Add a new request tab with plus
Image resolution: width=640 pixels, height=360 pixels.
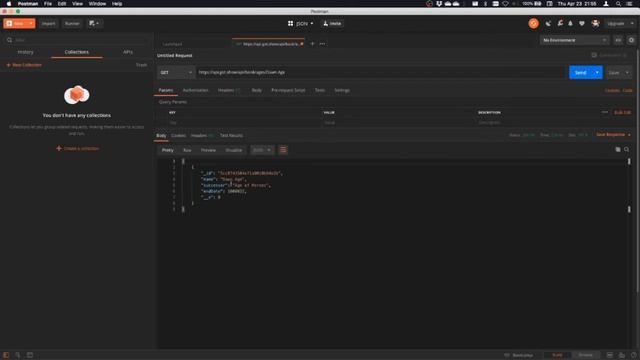(312, 44)
